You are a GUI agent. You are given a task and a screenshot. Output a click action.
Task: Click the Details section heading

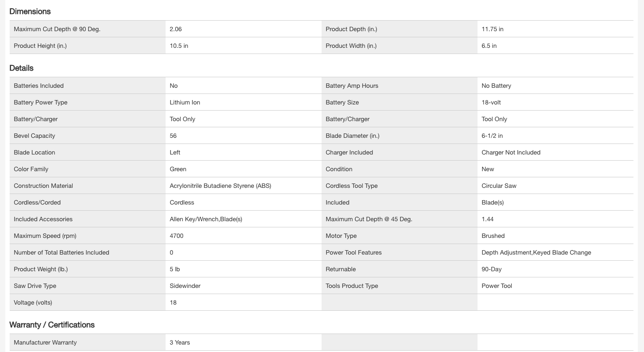[x=22, y=68]
